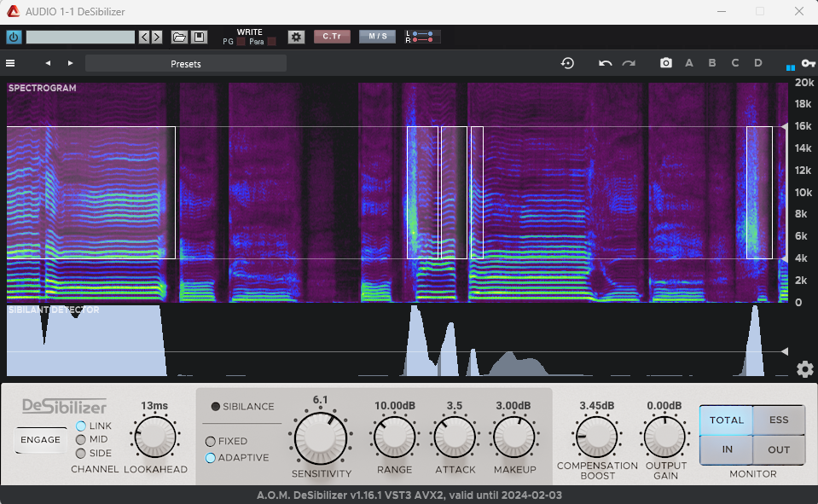Select the SIDE channel mode

click(x=81, y=454)
